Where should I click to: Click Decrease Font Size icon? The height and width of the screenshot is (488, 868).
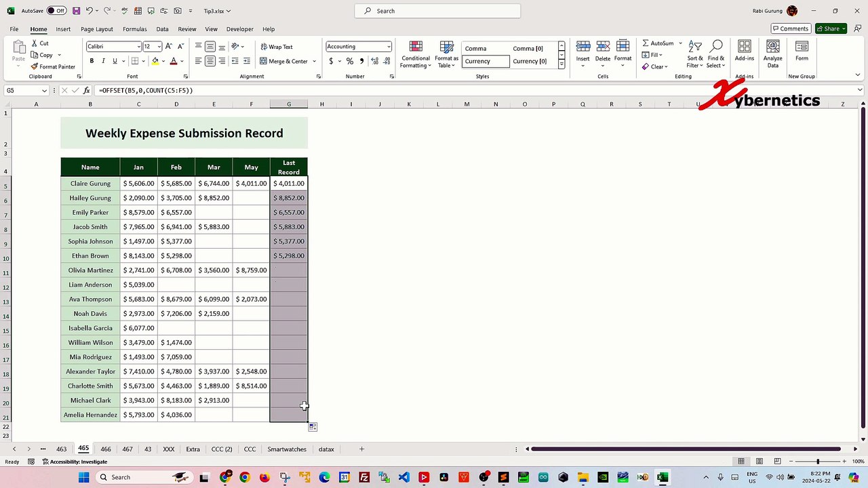180,47
